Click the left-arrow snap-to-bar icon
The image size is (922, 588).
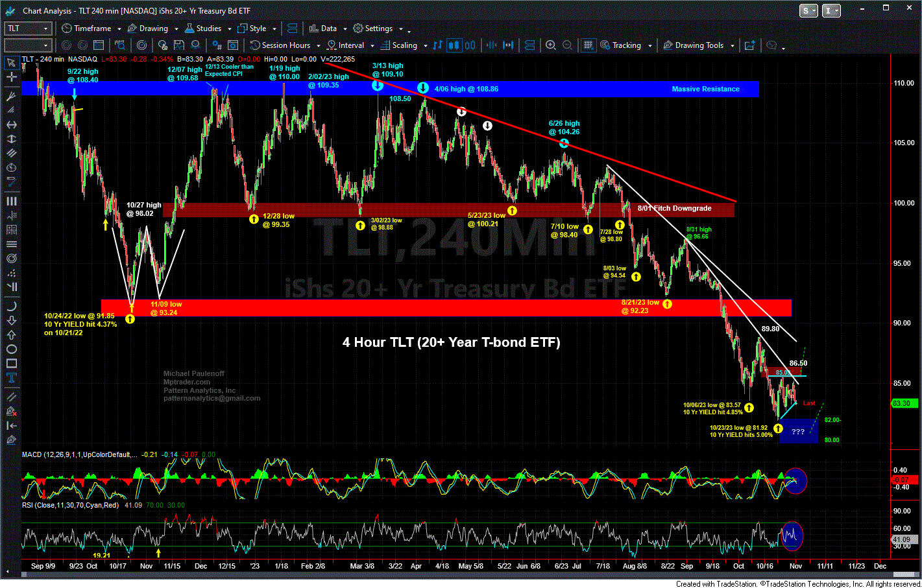(x=11, y=425)
